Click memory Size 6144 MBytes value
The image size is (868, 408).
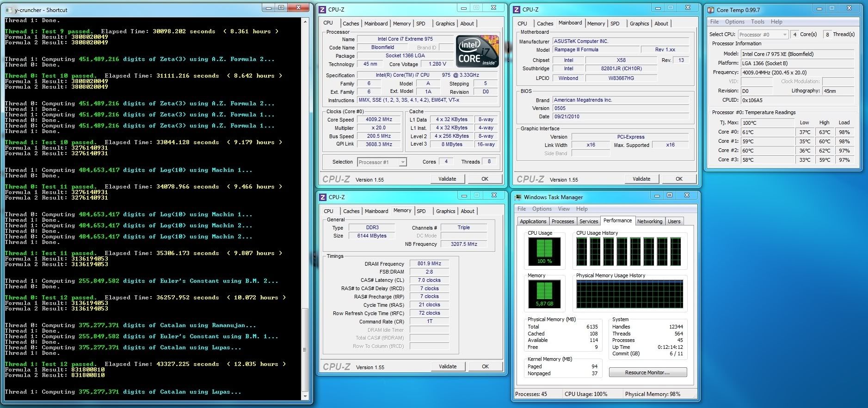point(372,236)
